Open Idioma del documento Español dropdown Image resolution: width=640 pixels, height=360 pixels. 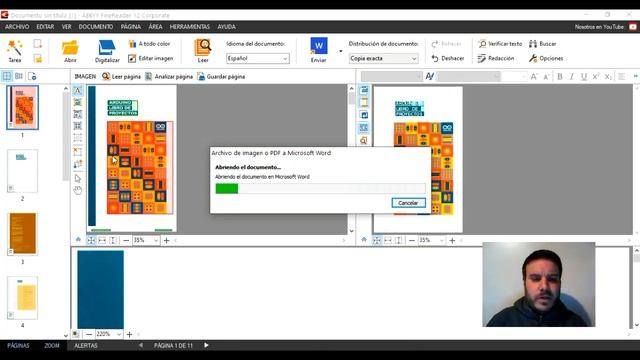tap(258, 58)
